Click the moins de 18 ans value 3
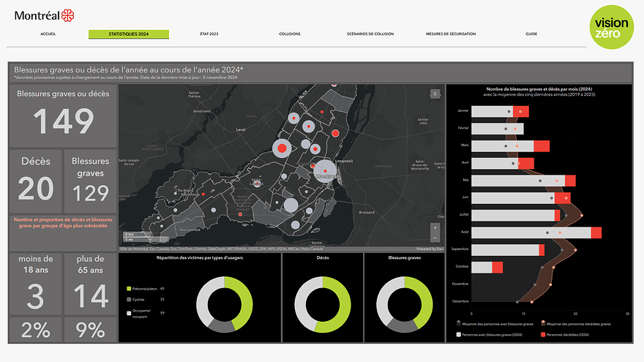 tap(36, 295)
